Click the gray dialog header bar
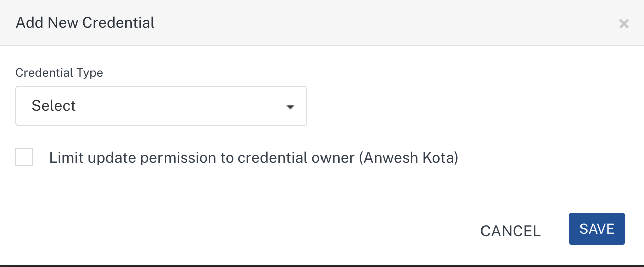The width and height of the screenshot is (644, 267). point(351,23)
